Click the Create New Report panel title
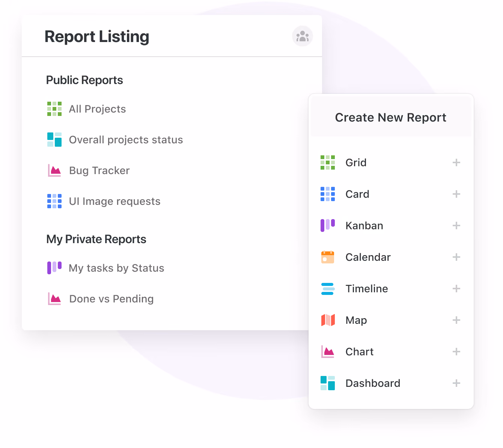The width and height of the screenshot is (503, 448). tap(391, 117)
